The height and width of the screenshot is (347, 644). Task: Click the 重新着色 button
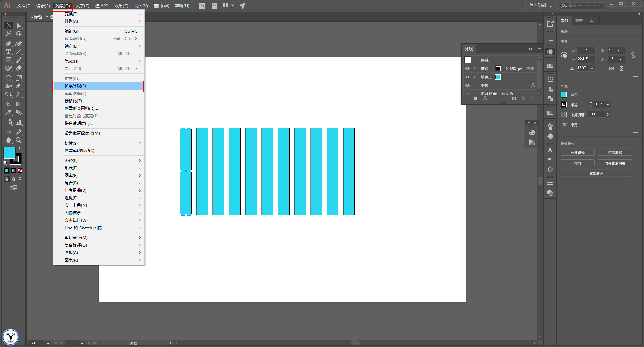(596, 174)
